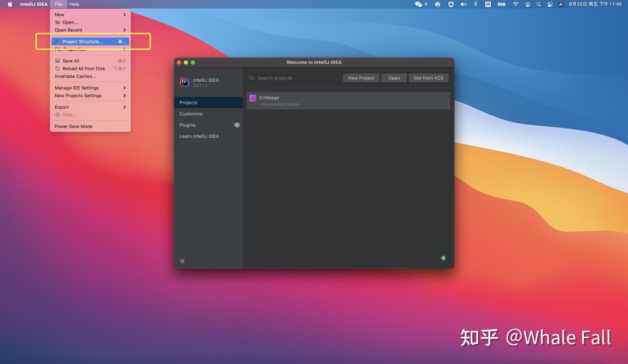Click the Wi-Fi icon in menu bar
The image size is (628, 364).
[x=516, y=4]
